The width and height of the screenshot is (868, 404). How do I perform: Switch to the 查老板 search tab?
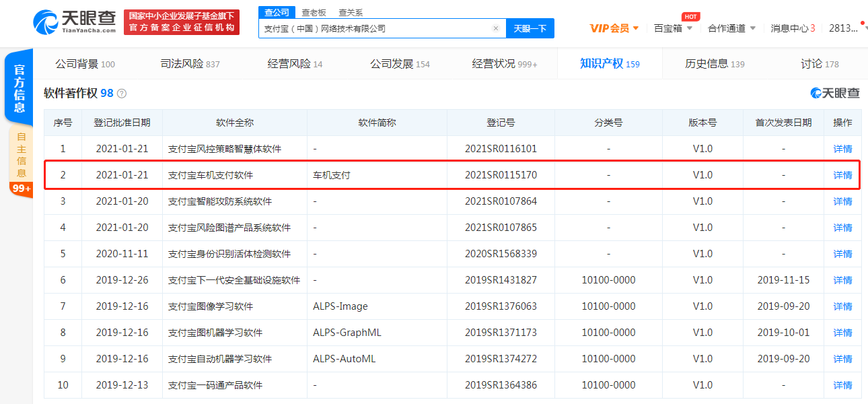[x=314, y=12]
